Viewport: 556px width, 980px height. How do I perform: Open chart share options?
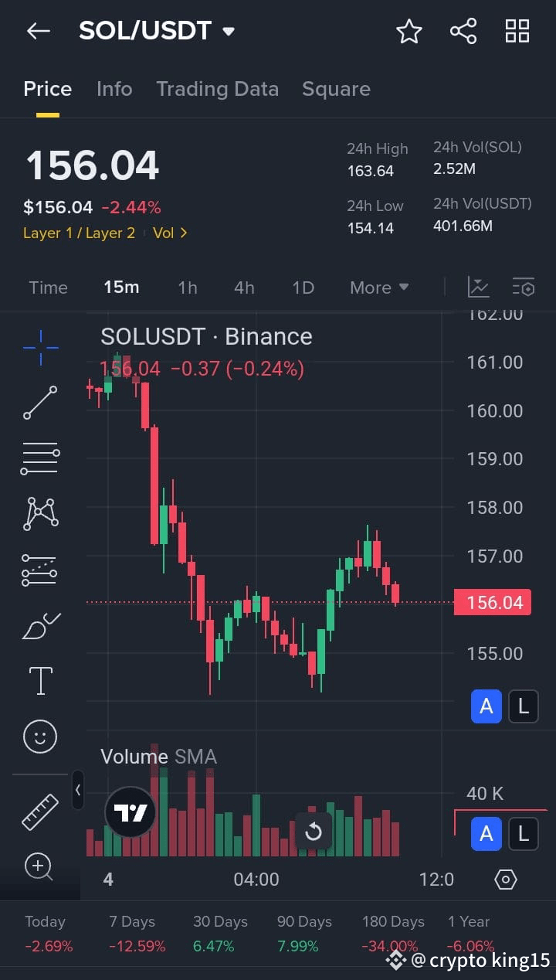point(463,31)
